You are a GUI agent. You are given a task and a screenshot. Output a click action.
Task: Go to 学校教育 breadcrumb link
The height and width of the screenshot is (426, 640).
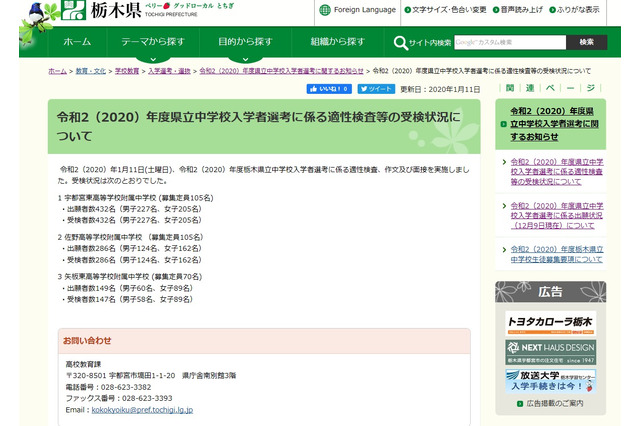click(127, 71)
